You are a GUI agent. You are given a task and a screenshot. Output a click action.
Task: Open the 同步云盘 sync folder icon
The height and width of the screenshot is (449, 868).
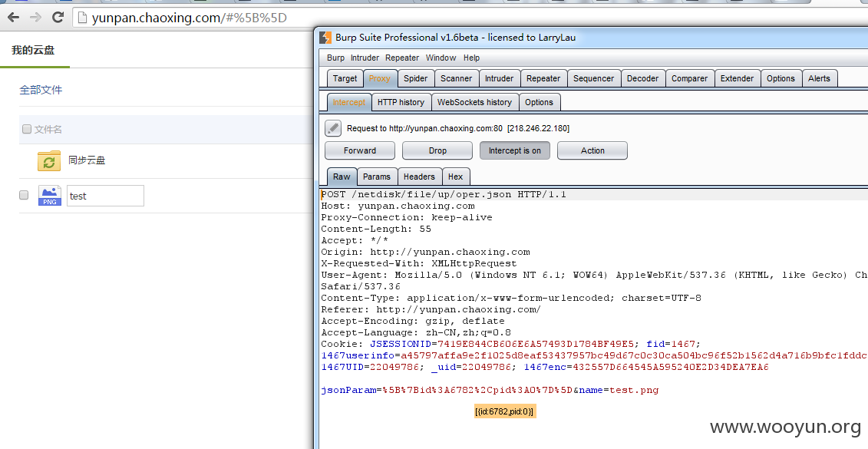[49, 160]
